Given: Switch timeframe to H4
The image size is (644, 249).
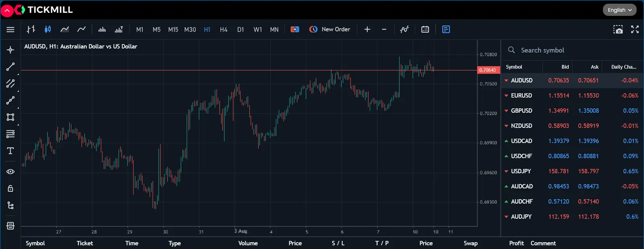Looking at the screenshot, I should click(224, 29).
